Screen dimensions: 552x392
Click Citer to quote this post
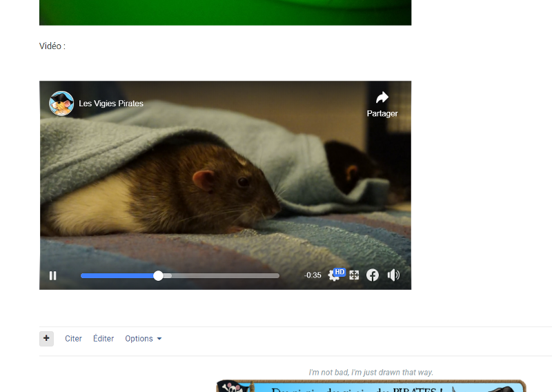[x=73, y=339]
